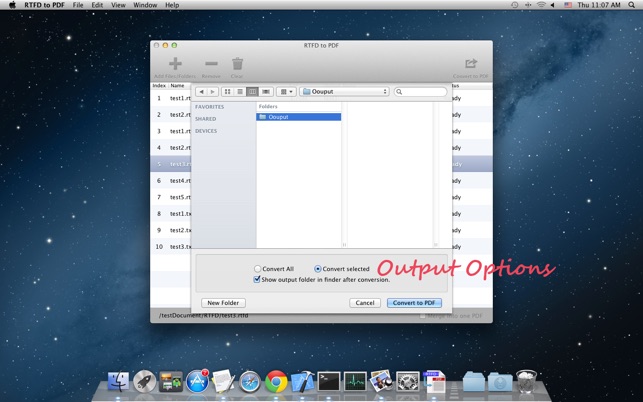The width and height of the screenshot is (643, 402).
Task: Click RTFD to PDF app icon in dock
Action: tap(434, 381)
